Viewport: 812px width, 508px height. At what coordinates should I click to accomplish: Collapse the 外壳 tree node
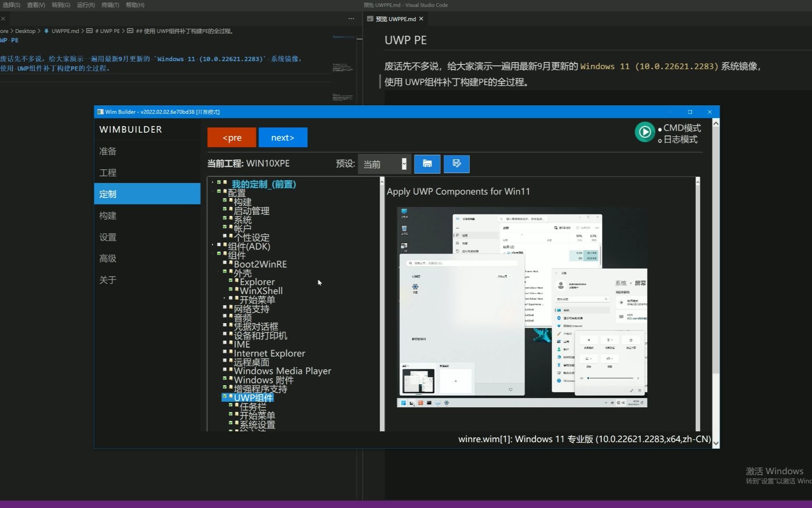219,271
